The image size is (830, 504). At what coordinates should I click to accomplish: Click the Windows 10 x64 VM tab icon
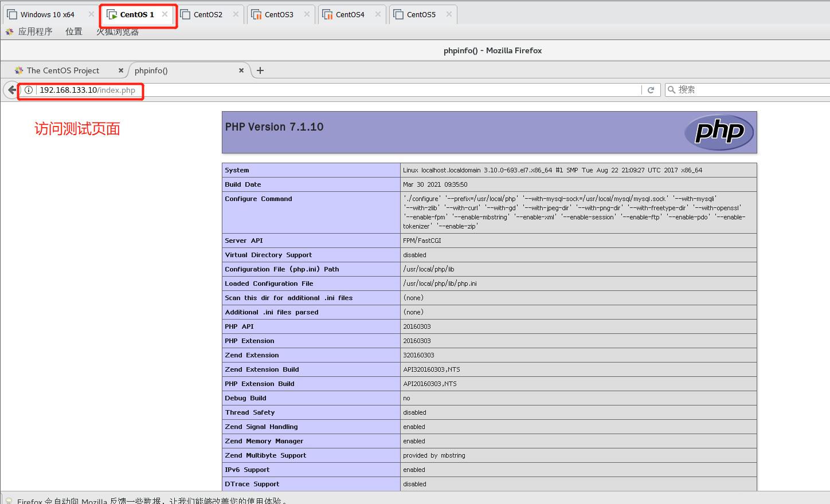pos(12,14)
